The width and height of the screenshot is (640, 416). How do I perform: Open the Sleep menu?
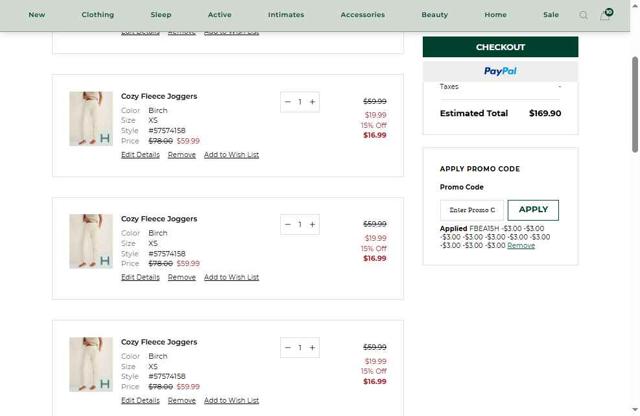[x=161, y=15]
